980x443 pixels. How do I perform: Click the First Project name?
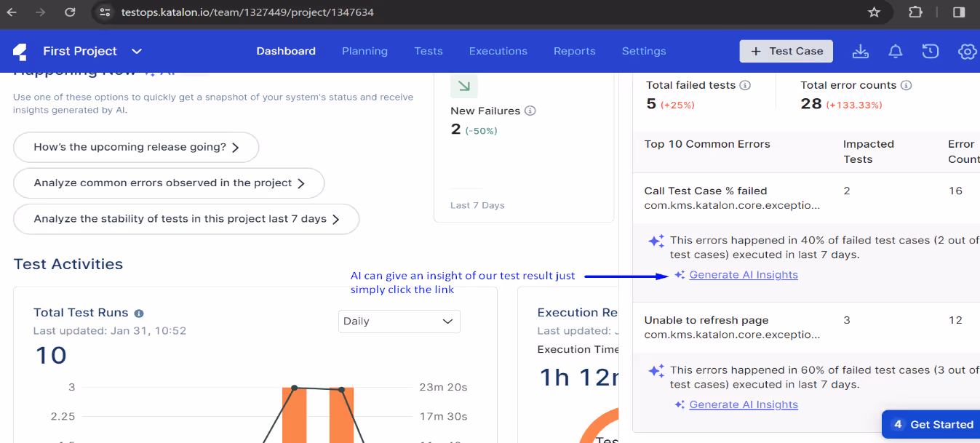pos(80,51)
